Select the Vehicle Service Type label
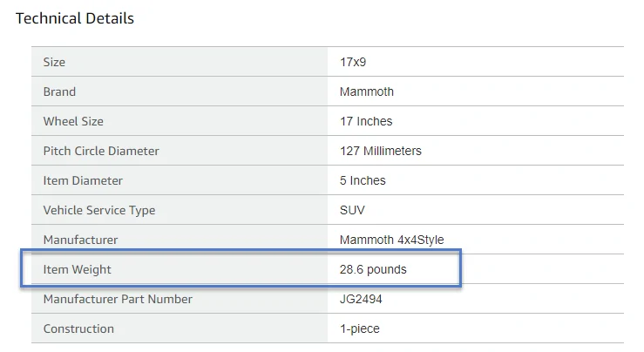 coord(99,210)
